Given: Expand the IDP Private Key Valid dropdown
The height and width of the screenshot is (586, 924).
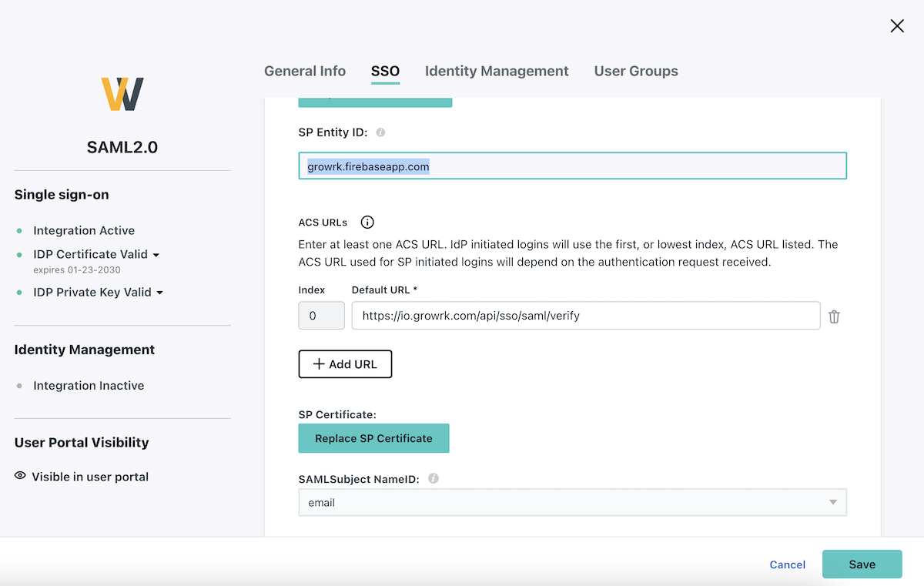Looking at the screenshot, I should point(160,293).
